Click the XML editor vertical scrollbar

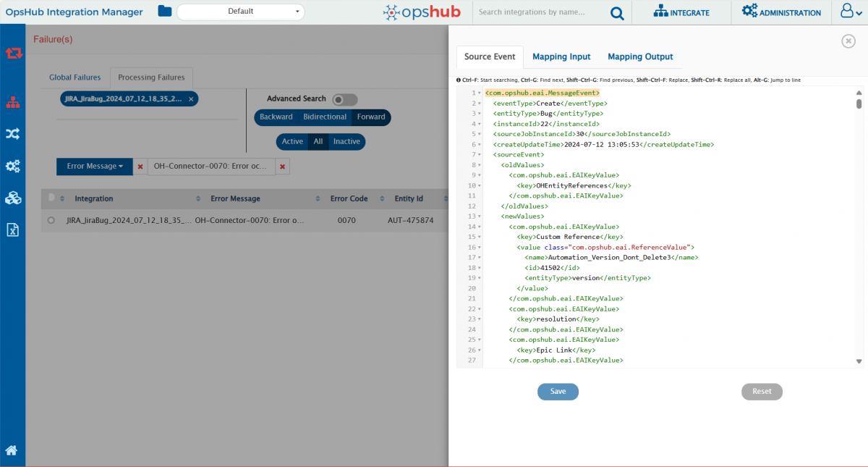tap(859, 217)
